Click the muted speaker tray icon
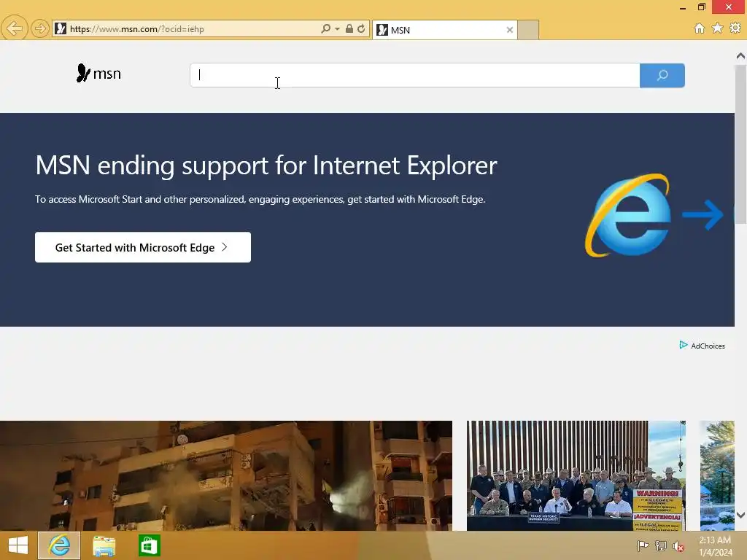747x560 pixels. tap(678, 546)
